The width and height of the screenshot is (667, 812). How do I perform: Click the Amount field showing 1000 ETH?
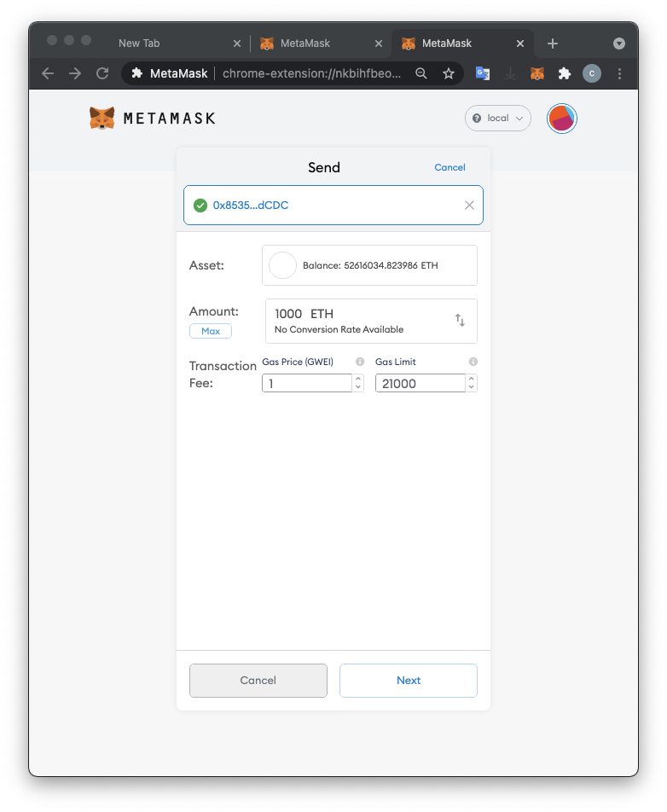(x=371, y=321)
